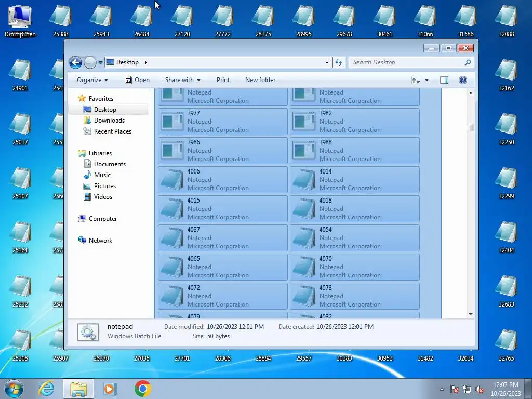Select notepad file 4065

[222, 267]
